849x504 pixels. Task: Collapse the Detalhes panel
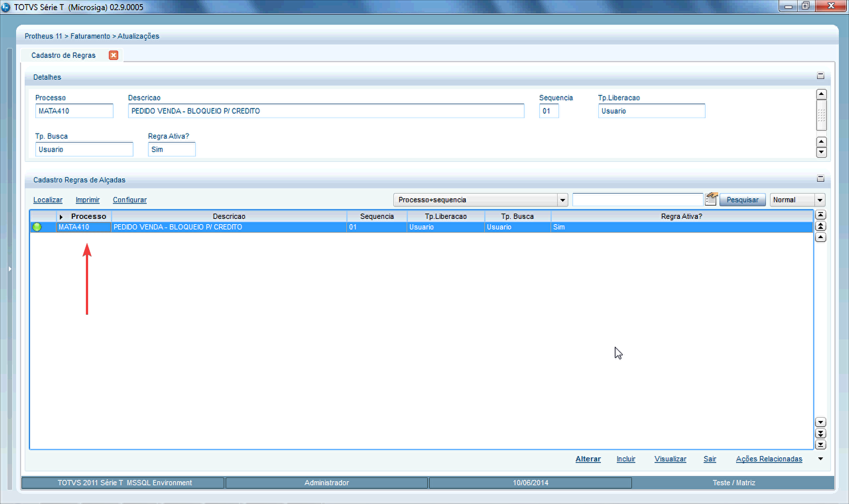coord(820,76)
